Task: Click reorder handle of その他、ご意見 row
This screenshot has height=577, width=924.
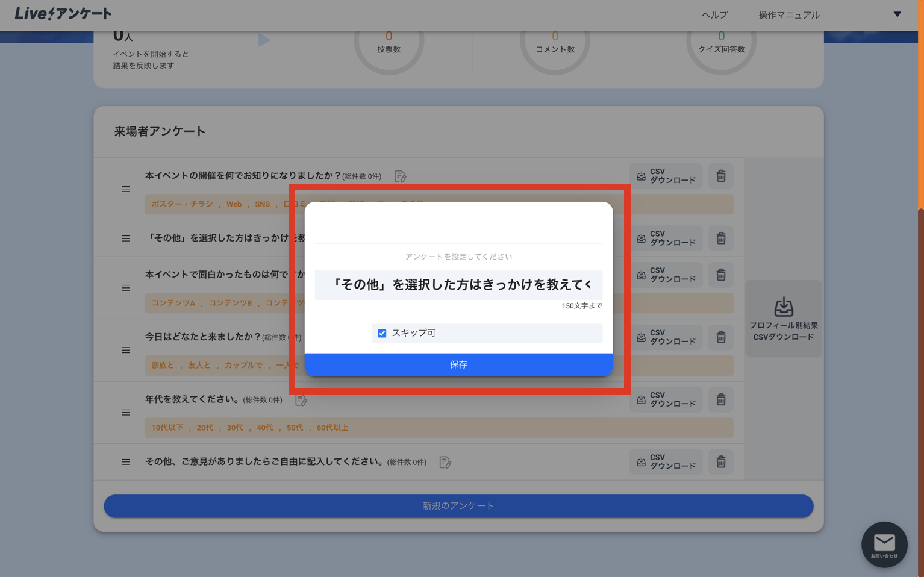Action: [x=125, y=462]
